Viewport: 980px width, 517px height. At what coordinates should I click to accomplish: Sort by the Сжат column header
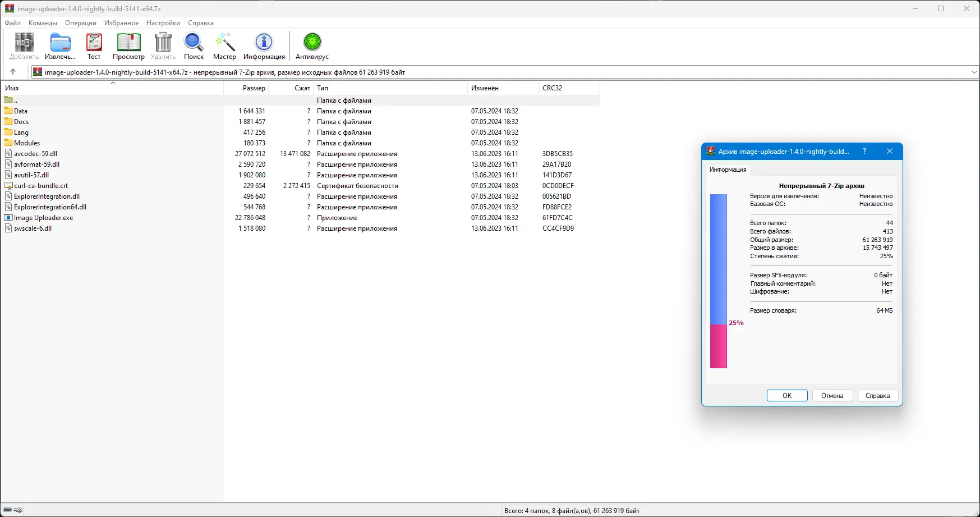(291, 88)
